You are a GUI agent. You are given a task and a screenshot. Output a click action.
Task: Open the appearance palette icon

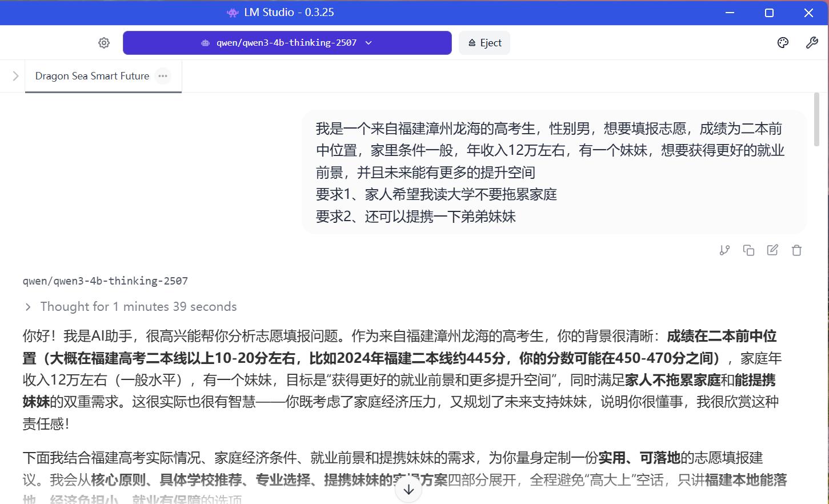coord(783,43)
